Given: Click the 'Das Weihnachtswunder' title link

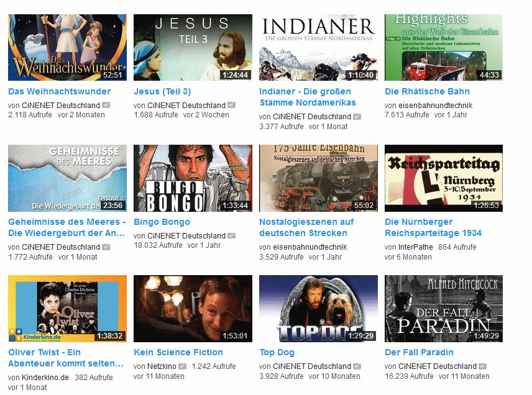Looking at the screenshot, I should (x=60, y=91).
